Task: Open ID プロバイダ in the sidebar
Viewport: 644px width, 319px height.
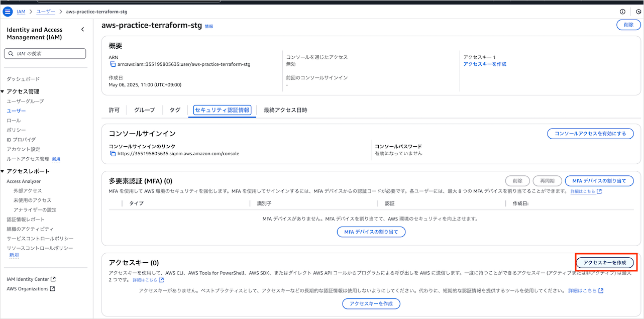Action: (21, 140)
